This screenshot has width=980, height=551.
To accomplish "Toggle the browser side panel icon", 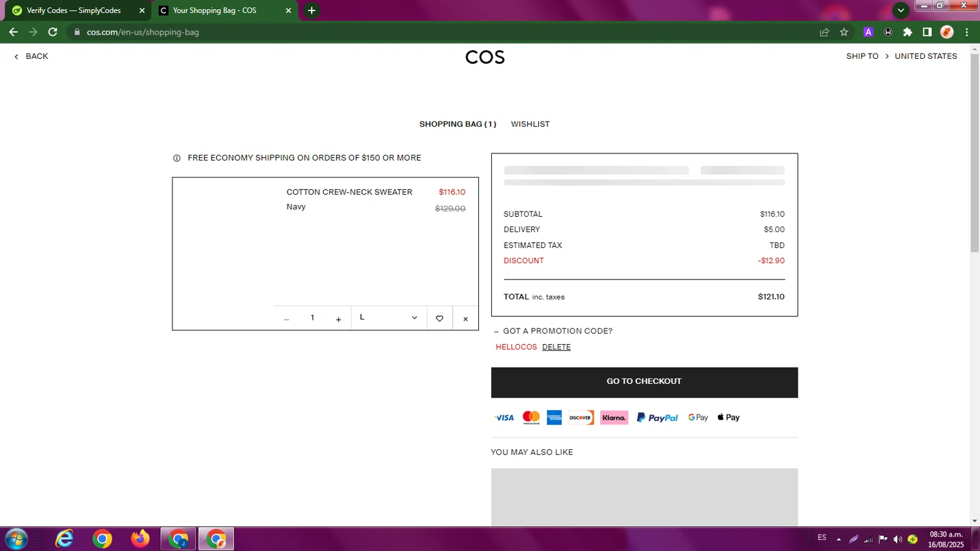I will [x=927, y=32].
